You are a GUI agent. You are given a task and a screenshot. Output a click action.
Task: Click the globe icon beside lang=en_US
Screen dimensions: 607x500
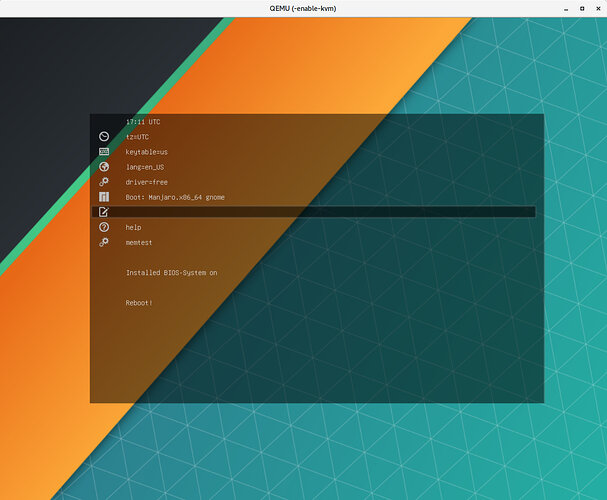[x=104, y=166]
